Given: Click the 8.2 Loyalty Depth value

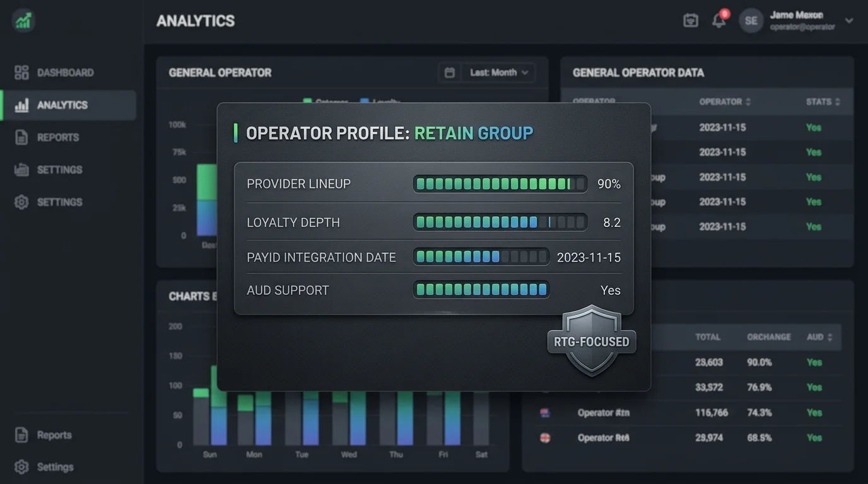Looking at the screenshot, I should pos(612,222).
